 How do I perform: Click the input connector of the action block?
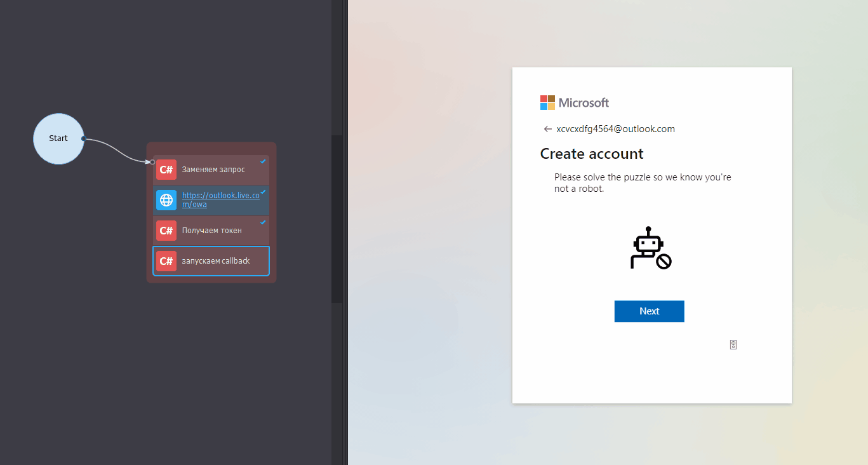[x=152, y=162]
